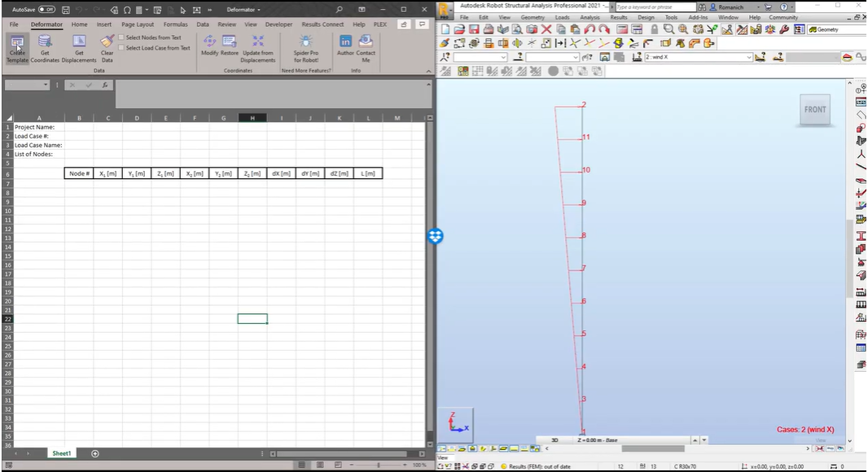Click Results (FEM): out of date status
This screenshot has width=868, height=472.
click(x=535, y=466)
